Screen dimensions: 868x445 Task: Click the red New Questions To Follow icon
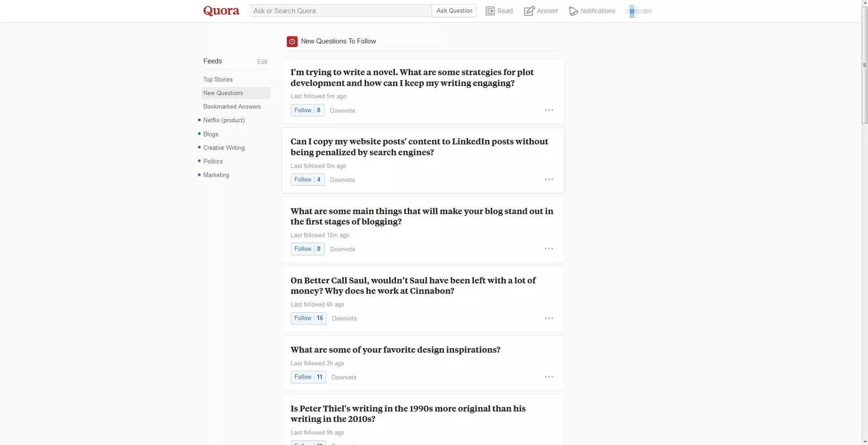click(x=292, y=42)
